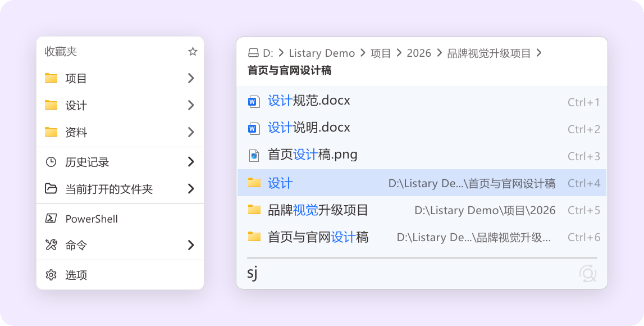Click the 设计 folder icon in favorites menu
This screenshot has height=326, width=644.
[51, 105]
